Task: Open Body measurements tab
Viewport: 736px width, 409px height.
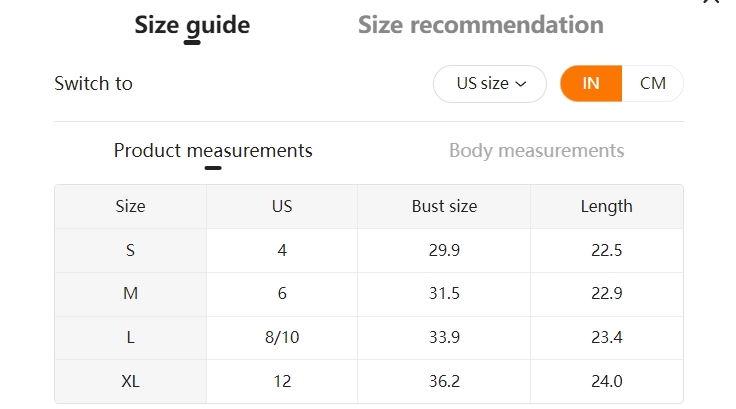Action: (537, 151)
